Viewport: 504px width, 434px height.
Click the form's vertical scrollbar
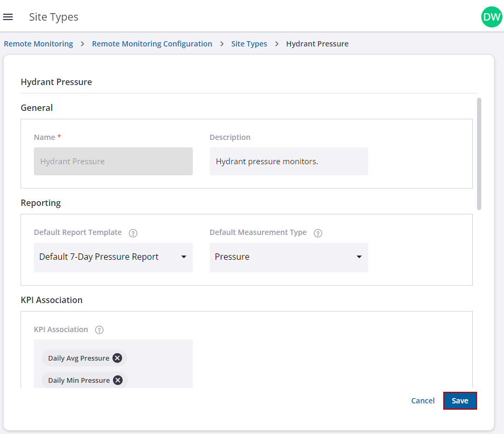479,153
